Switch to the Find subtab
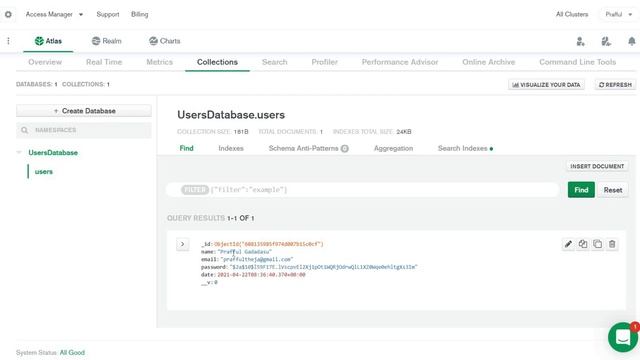The width and height of the screenshot is (640, 360). (187, 148)
